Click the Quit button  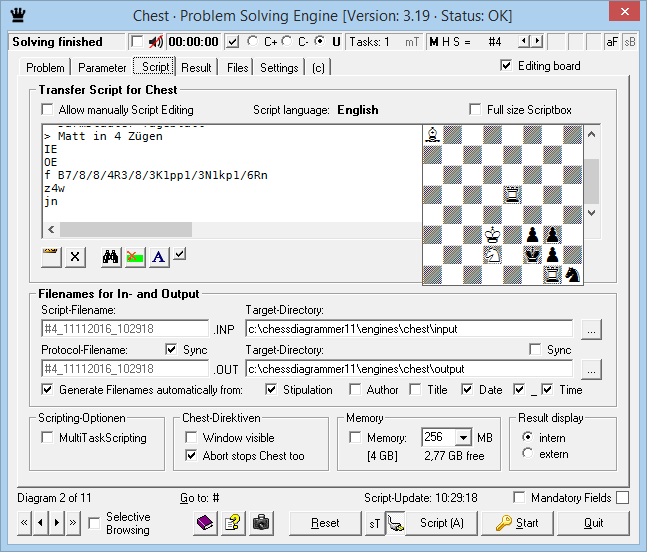pos(594,523)
